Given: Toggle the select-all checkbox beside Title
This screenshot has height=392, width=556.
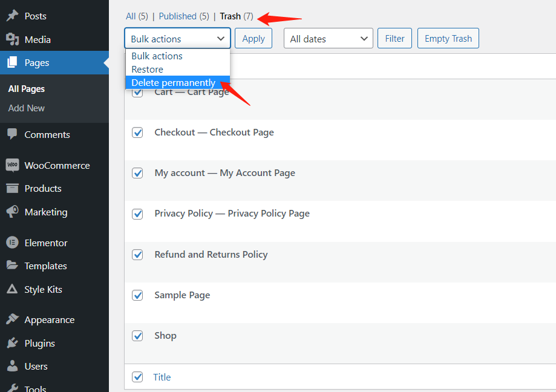Looking at the screenshot, I should 137,377.
